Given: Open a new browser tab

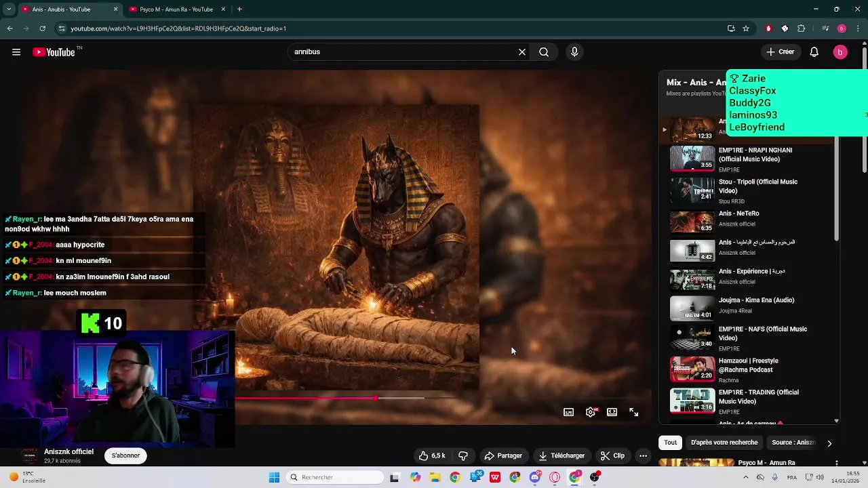Looking at the screenshot, I should pyautogui.click(x=239, y=9).
